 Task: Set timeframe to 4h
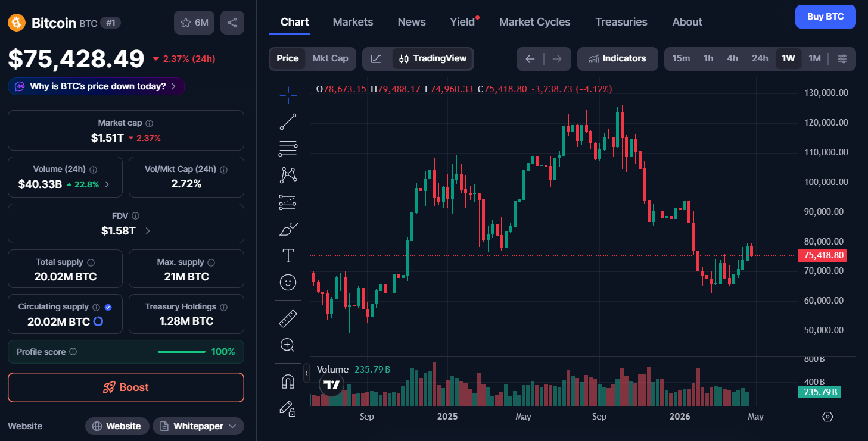(733, 58)
